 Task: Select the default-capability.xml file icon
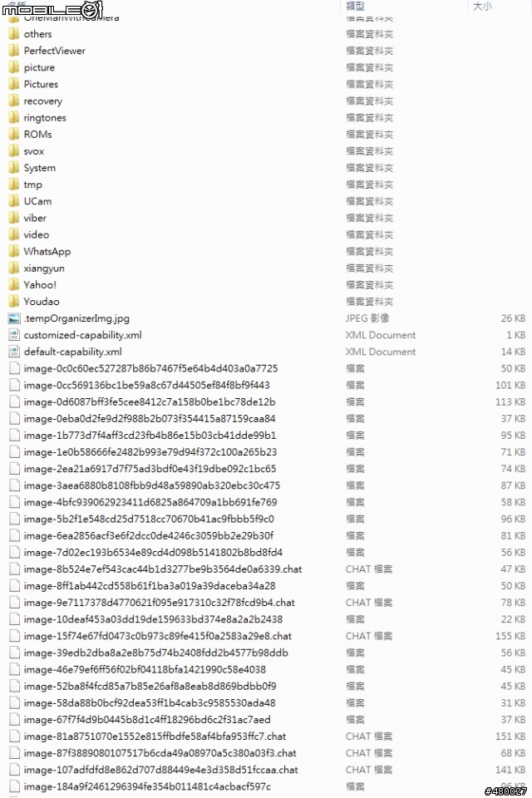pyautogui.click(x=14, y=352)
